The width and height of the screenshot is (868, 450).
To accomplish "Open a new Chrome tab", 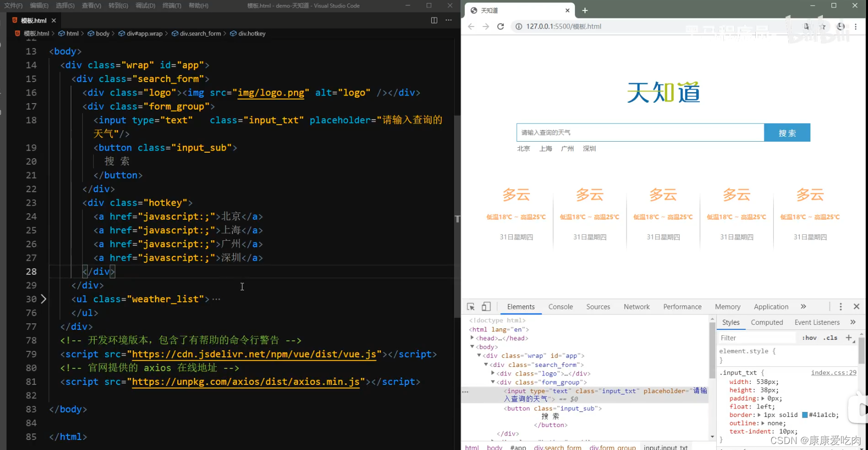I will point(585,11).
